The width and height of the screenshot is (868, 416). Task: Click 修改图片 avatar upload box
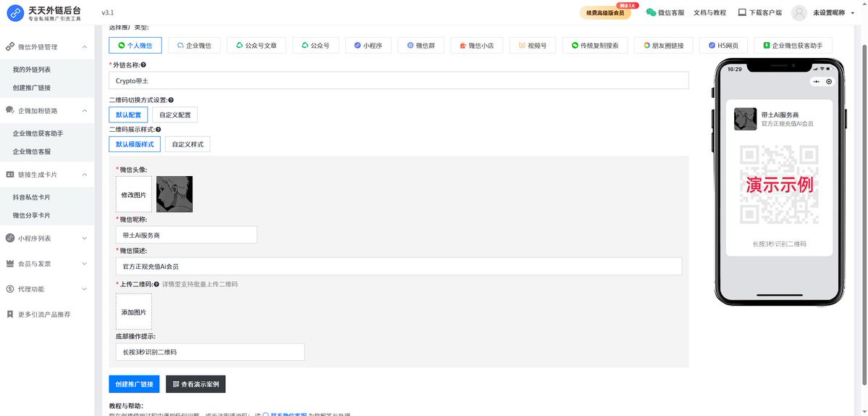[134, 194]
